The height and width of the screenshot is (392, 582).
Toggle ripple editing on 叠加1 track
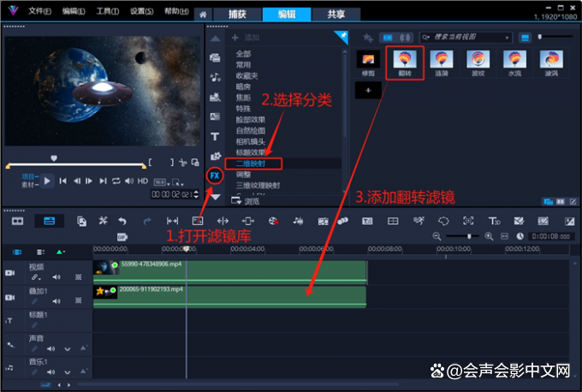coord(34,301)
